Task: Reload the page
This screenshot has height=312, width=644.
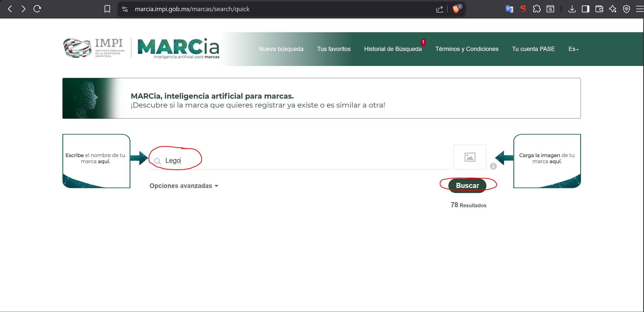Action: (x=37, y=9)
